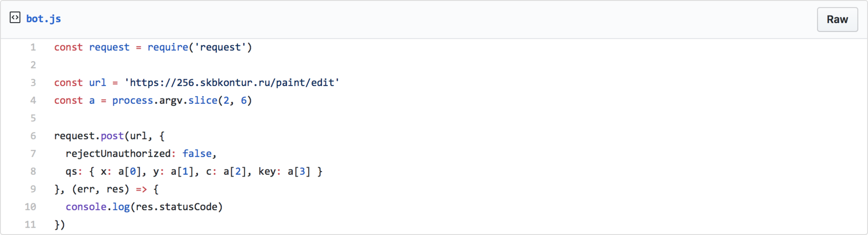This screenshot has height=235, width=868.
Task: Click the word rejectUnauthorized in the code
Action: tap(118, 153)
